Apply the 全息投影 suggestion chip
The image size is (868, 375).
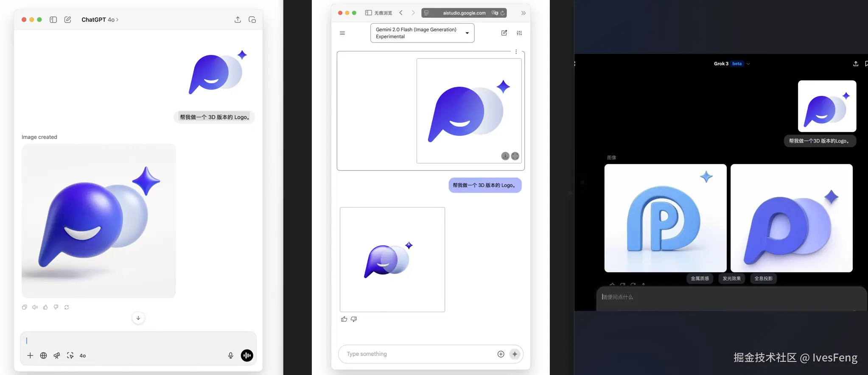tap(763, 278)
